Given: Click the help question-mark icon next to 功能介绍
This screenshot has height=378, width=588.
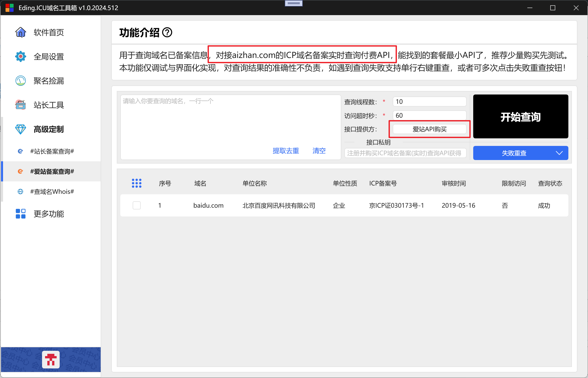Looking at the screenshot, I should pos(167,33).
